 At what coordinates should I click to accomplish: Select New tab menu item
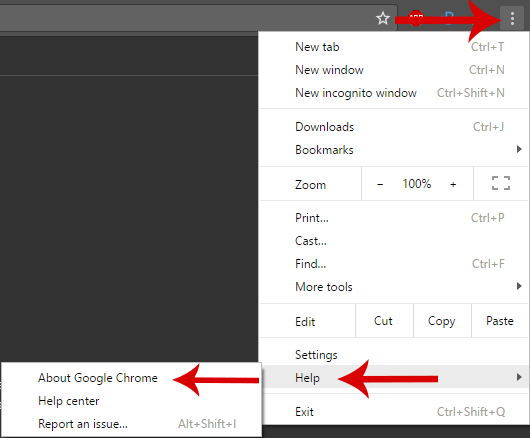(x=394, y=47)
